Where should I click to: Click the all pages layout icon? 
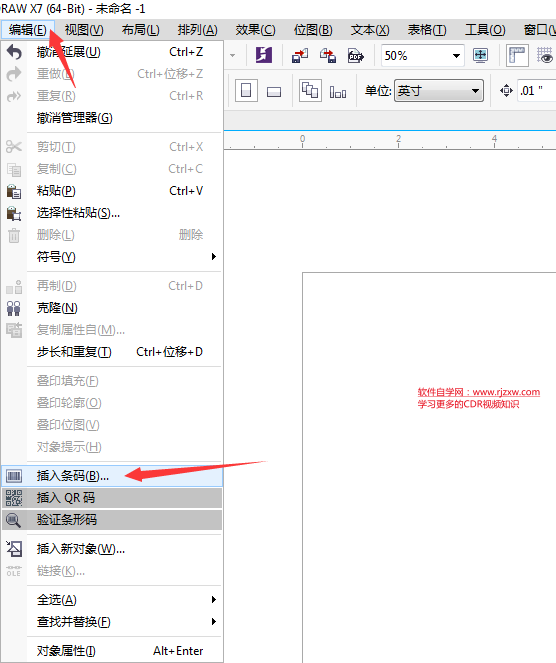[310, 90]
